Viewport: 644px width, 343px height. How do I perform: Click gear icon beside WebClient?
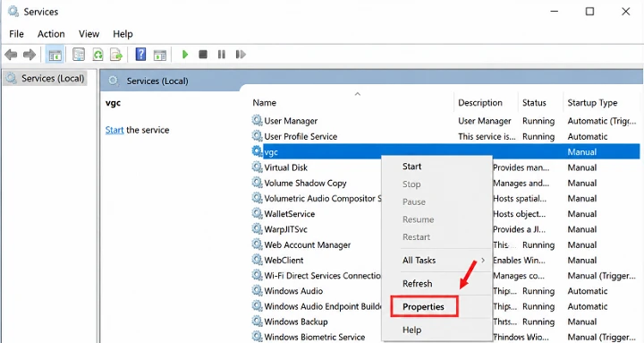click(257, 260)
